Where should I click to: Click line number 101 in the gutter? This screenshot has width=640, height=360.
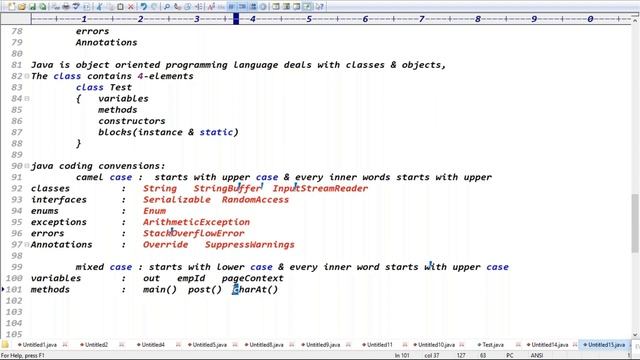(13, 289)
